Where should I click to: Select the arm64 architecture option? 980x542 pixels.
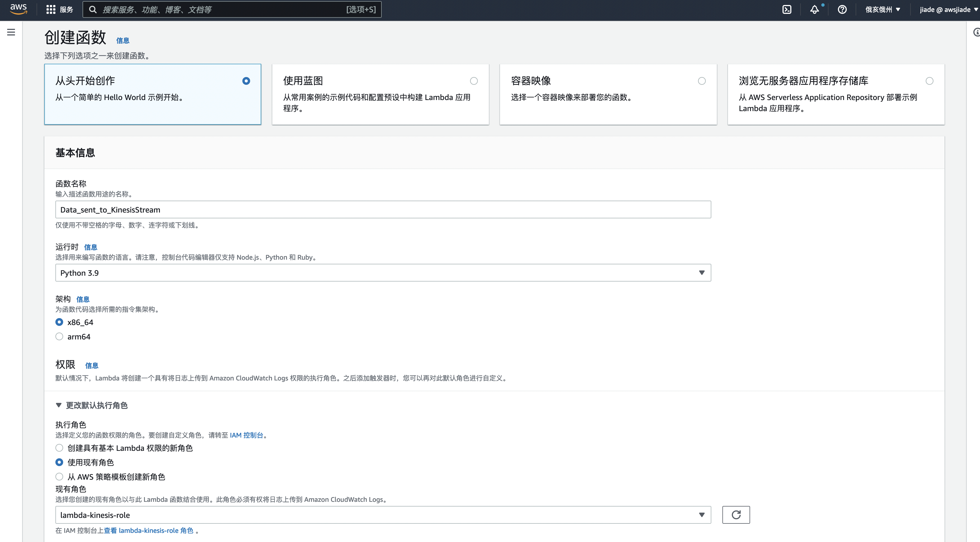click(59, 336)
